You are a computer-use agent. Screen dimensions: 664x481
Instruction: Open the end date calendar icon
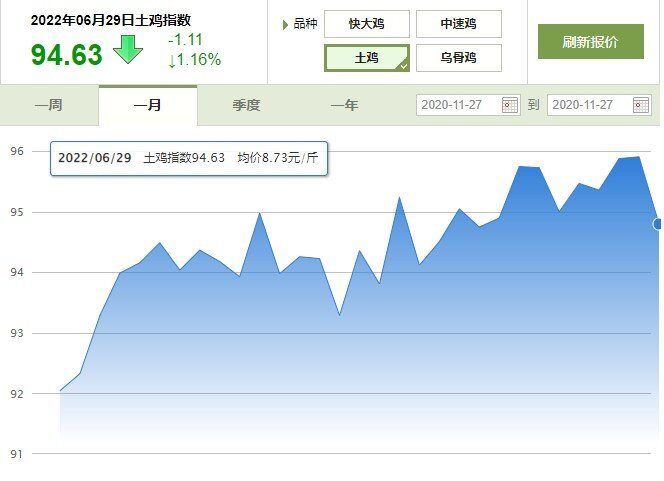[x=641, y=105]
